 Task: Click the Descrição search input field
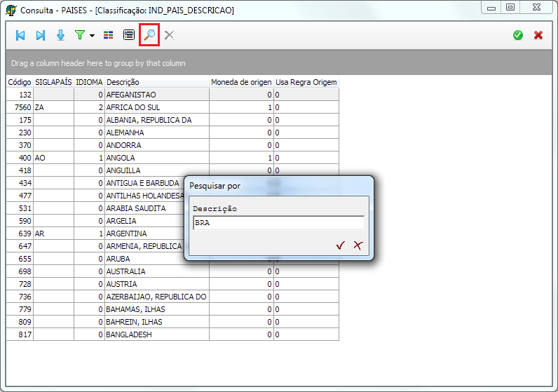point(278,223)
